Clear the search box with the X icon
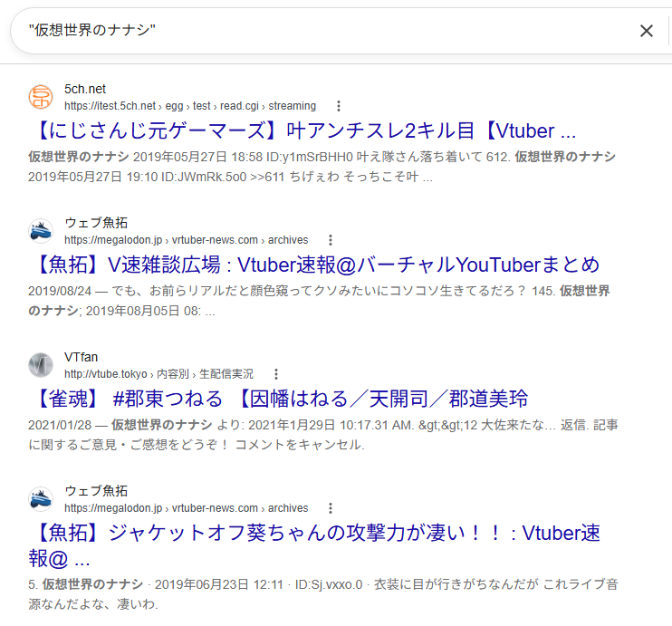This screenshot has height=626, width=672. pos(647,31)
